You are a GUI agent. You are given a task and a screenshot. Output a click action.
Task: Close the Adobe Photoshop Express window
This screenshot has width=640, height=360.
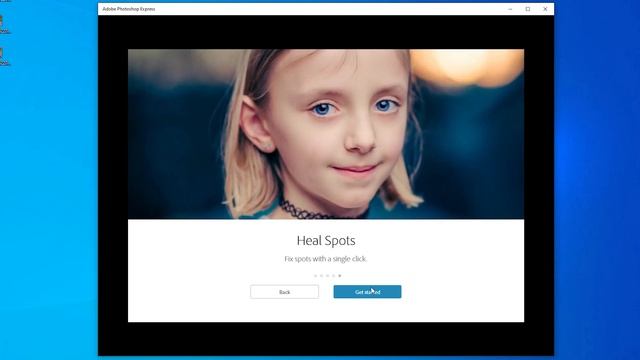(545, 9)
